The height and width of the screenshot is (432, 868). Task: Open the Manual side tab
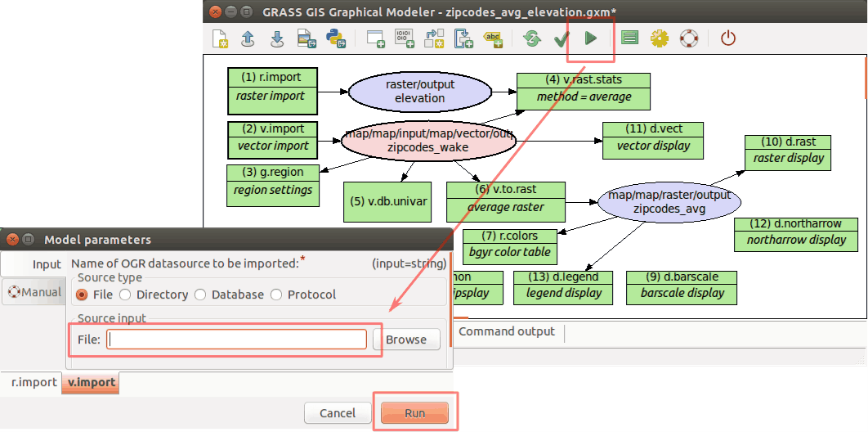(x=34, y=292)
